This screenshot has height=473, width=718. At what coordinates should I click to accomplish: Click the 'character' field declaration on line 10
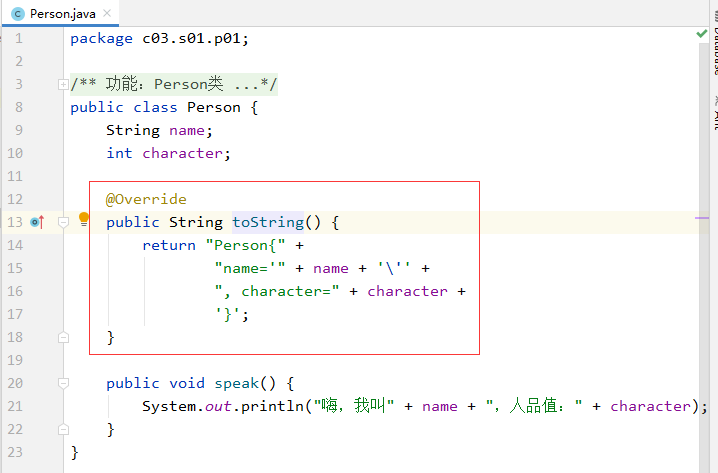[x=182, y=153]
